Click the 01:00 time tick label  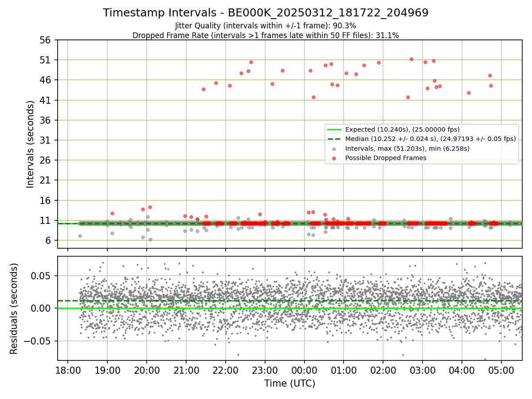point(344,370)
